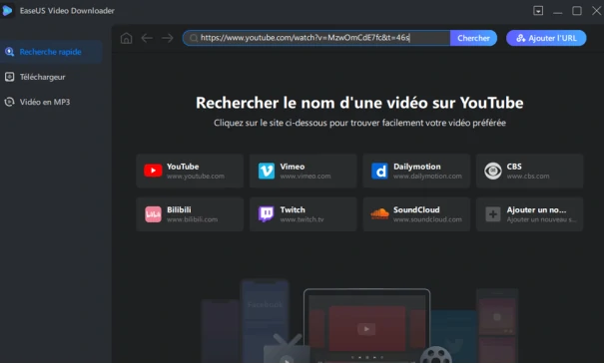
Task: Click the Recherche rapide search icon
Action: [9, 52]
